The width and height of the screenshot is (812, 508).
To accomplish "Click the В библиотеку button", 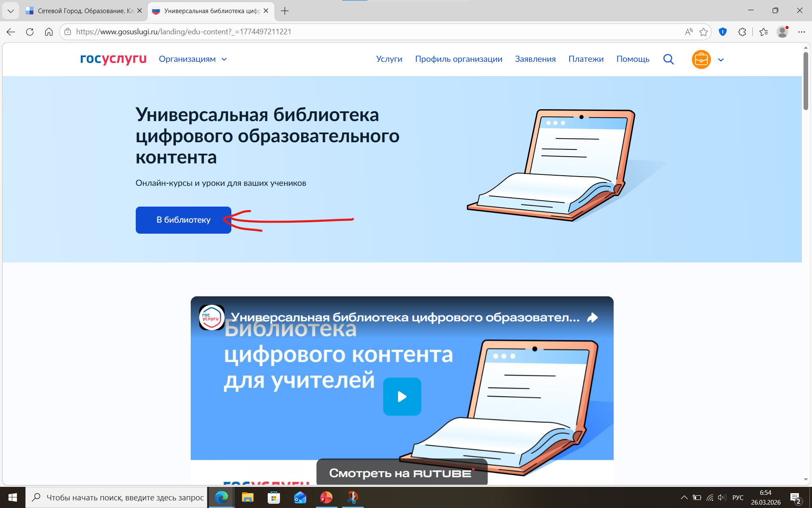I will coord(183,220).
